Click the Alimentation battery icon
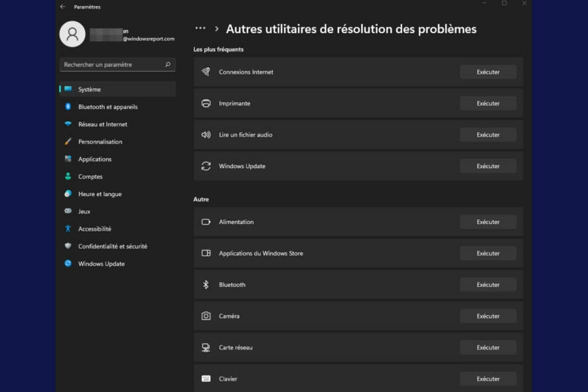The image size is (588, 392). 206,222
